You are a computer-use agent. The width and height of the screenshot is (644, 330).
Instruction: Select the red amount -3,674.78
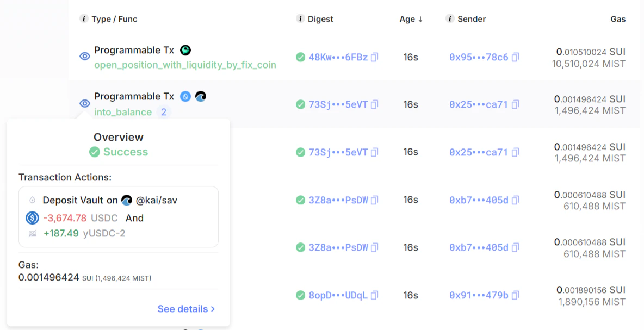[x=65, y=218]
